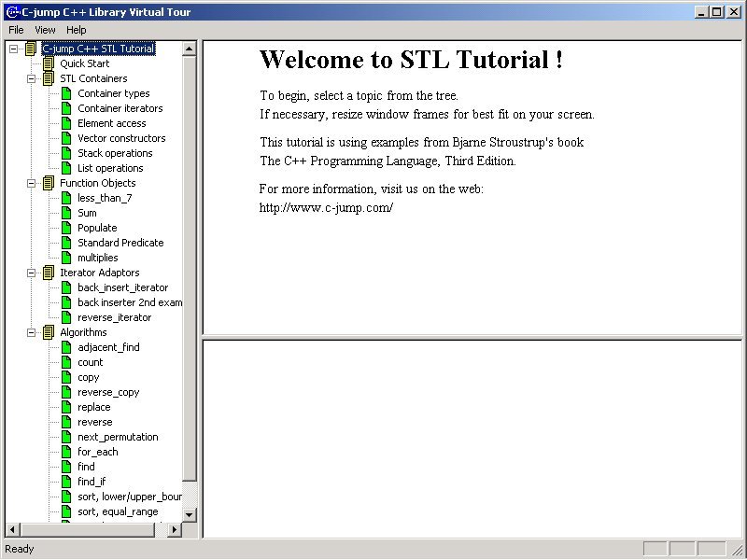Select the STL Containers label
This screenshot has width=747, height=560.
[x=93, y=78]
